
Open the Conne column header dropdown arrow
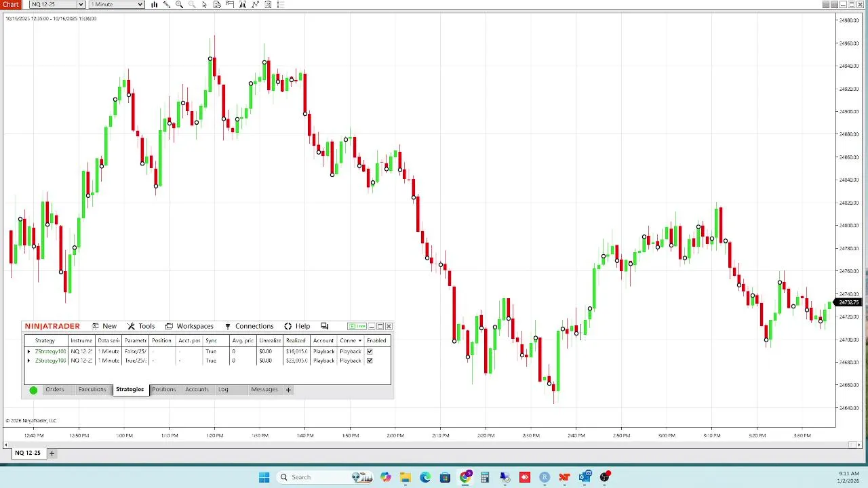[x=360, y=340]
